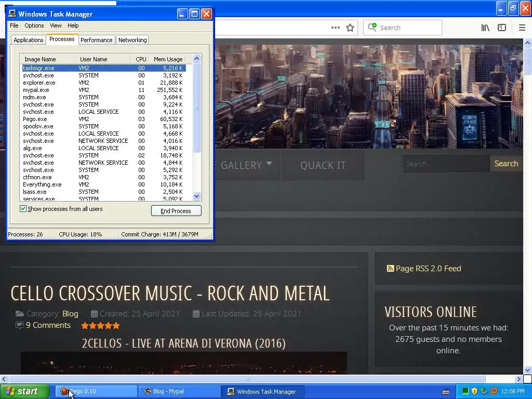The image size is (532, 399).
Task: Switch to the Performance tab
Action: (x=96, y=40)
